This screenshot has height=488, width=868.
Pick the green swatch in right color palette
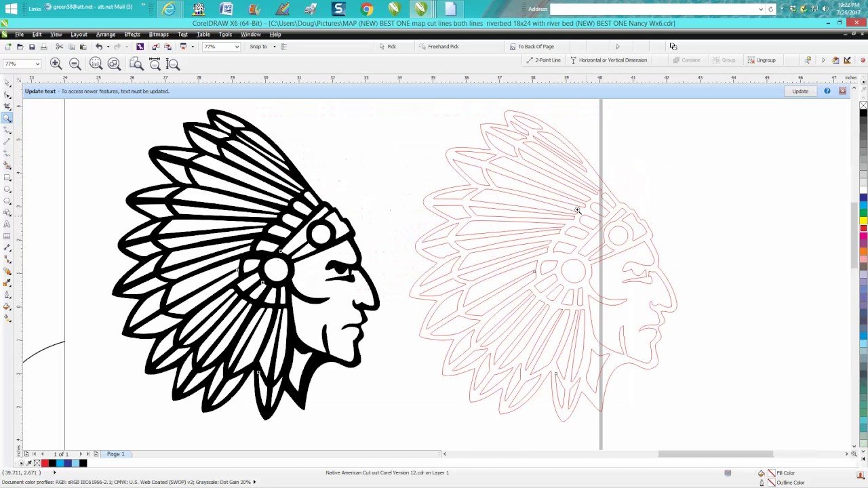point(863,212)
